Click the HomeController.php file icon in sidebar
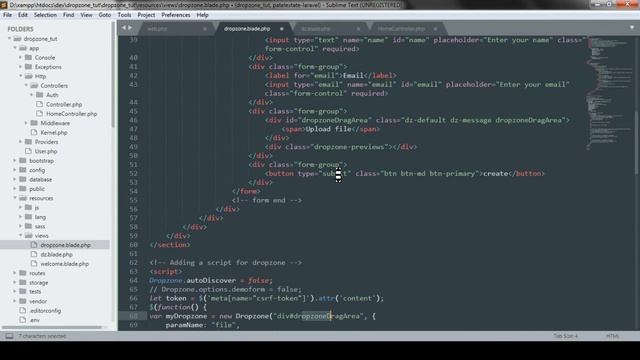640x360 pixels. pos(40,113)
